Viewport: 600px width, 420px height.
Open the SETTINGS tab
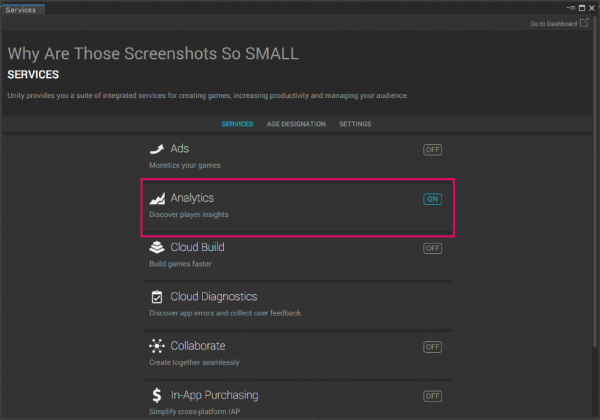click(x=355, y=124)
